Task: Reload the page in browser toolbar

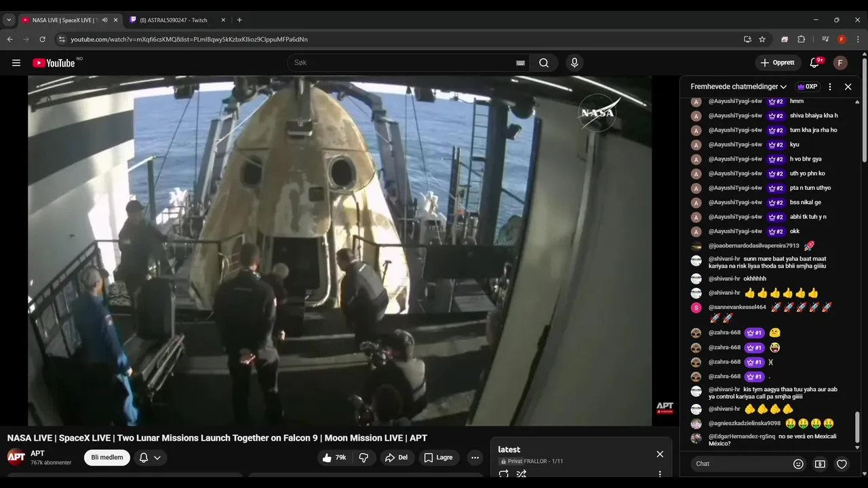Action: point(43,39)
